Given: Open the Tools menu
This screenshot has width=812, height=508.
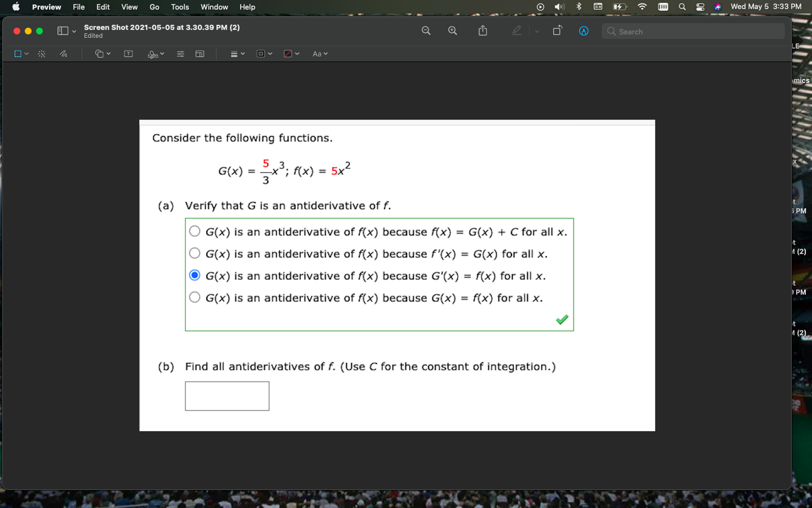Looking at the screenshot, I should click(x=179, y=7).
